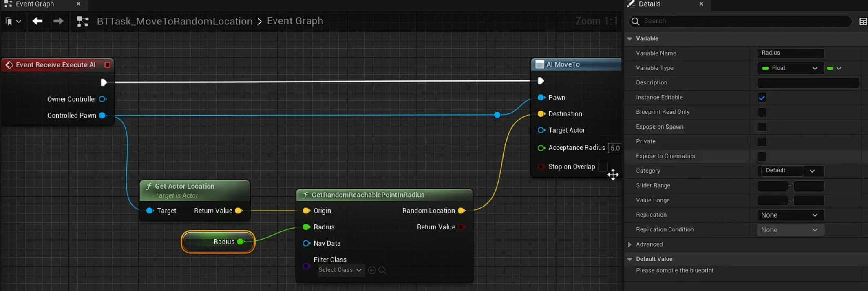The height and width of the screenshot is (291, 868).
Task: Enable the Blueprint Read Only checkbox
Action: tap(761, 112)
